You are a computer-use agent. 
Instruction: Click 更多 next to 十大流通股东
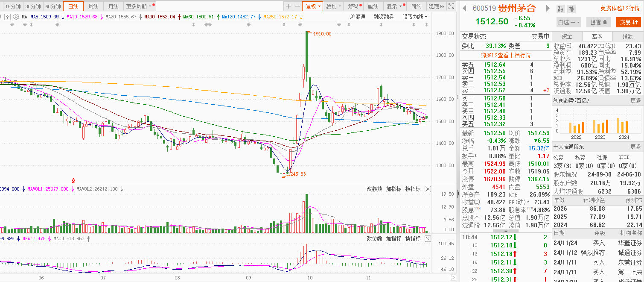tap(635, 147)
